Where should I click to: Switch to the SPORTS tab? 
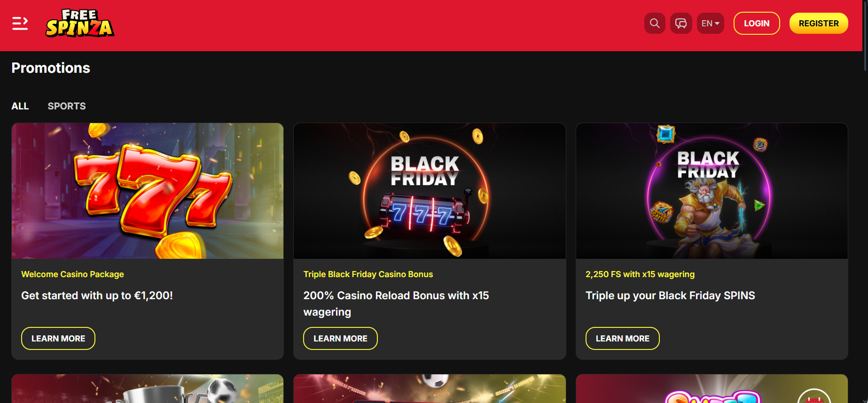tap(67, 106)
